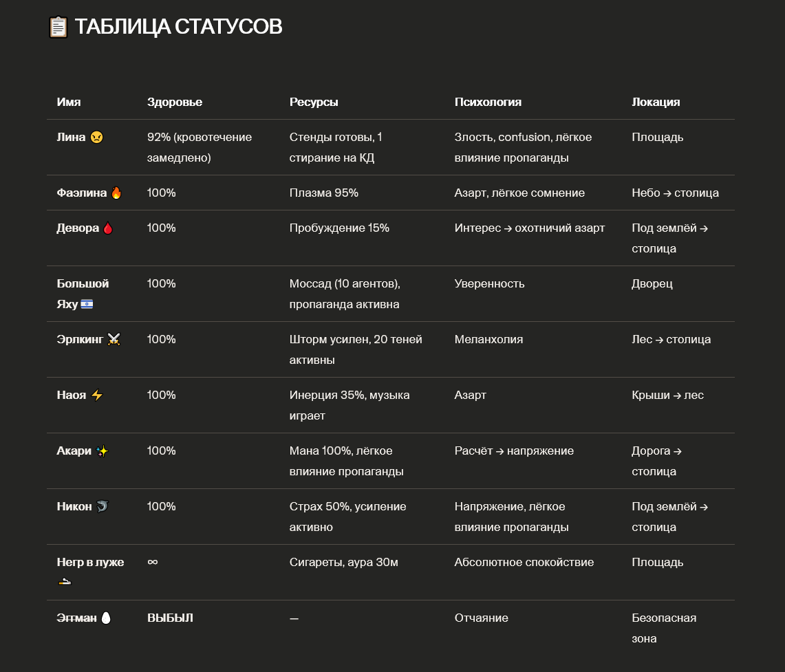The image size is (785, 672).
Task: Click the crossed swords emoji beside Эрлкинг
Action: 114,339
